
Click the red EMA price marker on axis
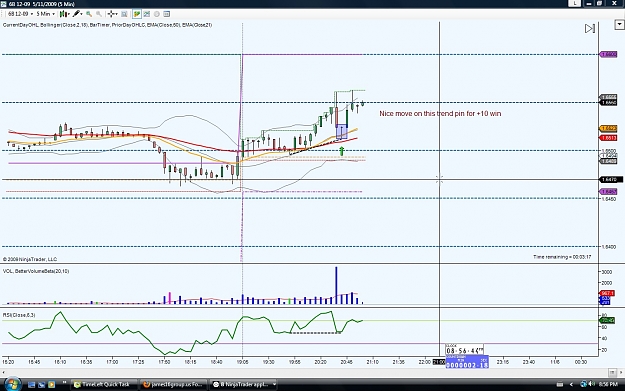pos(608,138)
